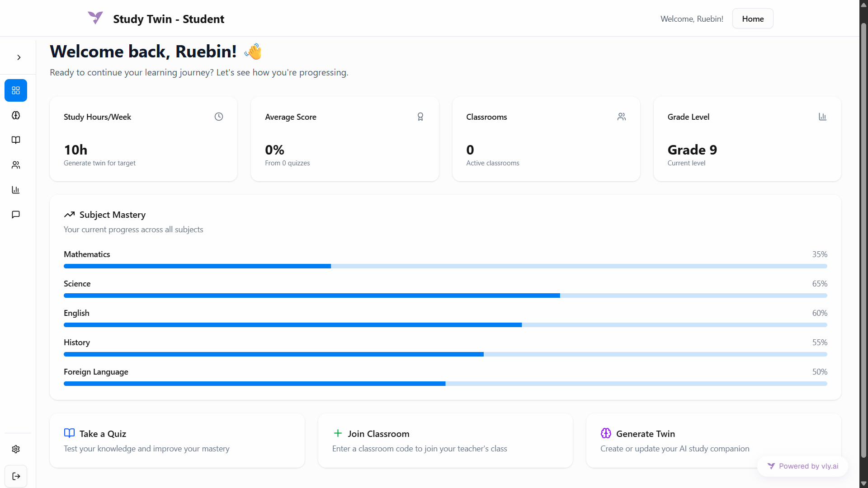The image size is (868, 488).
Task: Click the Powered by vly.ai link
Action: (x=803, y=466)
